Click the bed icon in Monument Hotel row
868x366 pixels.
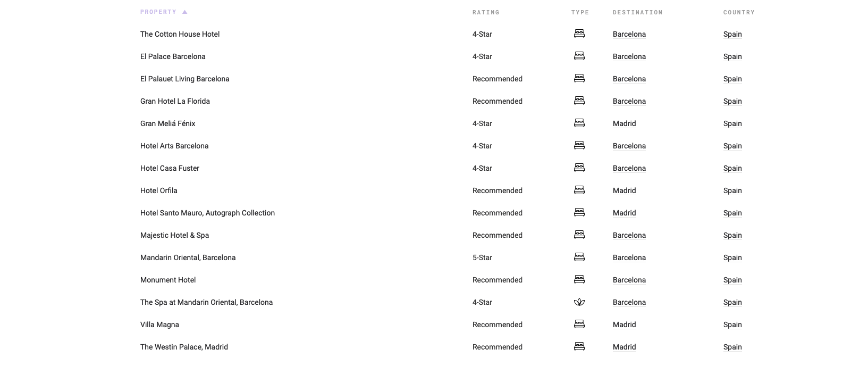point(579,279)
